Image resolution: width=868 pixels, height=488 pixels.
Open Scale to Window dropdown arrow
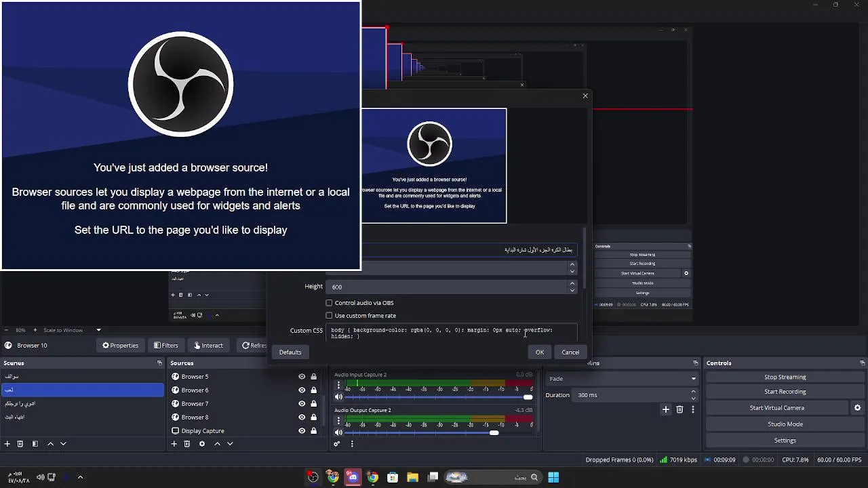(98, 330)
